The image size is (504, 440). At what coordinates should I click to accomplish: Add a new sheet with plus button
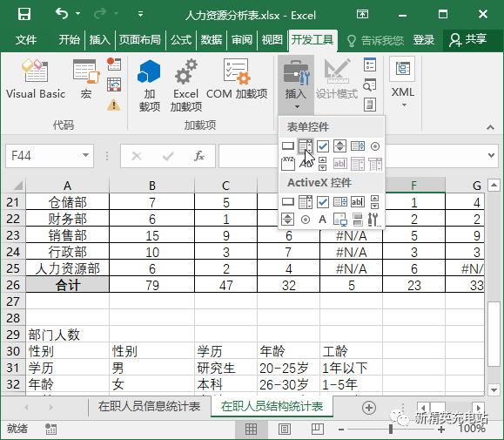369,408
